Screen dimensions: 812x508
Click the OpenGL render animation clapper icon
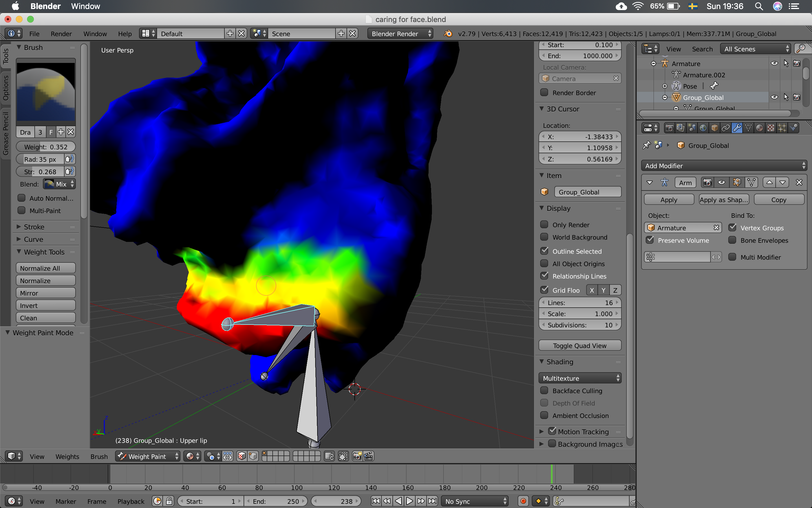(369, 456)
